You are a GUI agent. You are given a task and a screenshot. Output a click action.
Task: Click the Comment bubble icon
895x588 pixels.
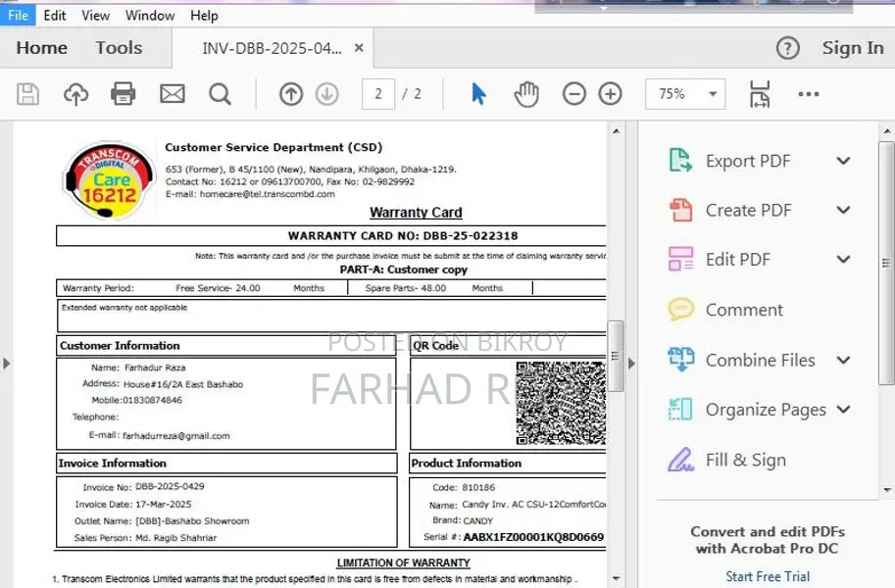680,310
